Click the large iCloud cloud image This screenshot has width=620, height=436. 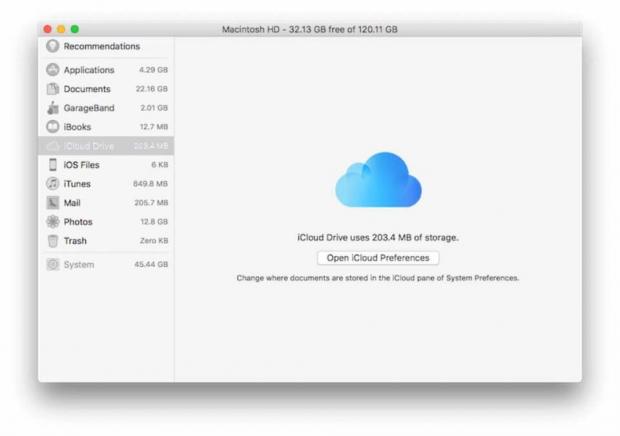tap(378, 180)
